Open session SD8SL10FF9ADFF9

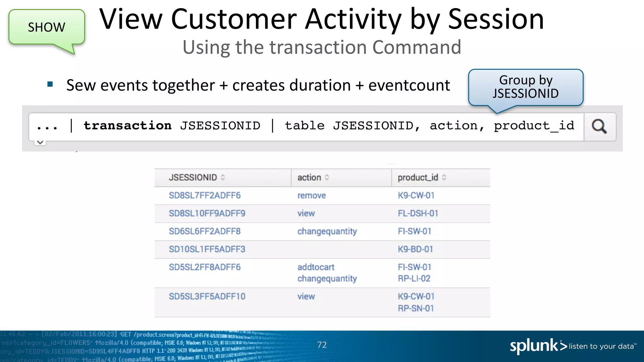[207, 213]
